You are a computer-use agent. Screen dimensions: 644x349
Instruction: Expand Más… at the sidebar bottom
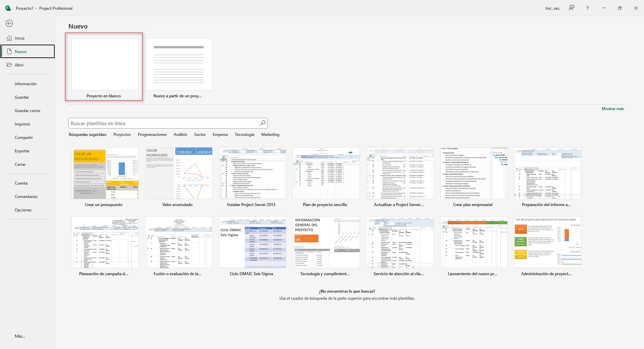[20, 336]
